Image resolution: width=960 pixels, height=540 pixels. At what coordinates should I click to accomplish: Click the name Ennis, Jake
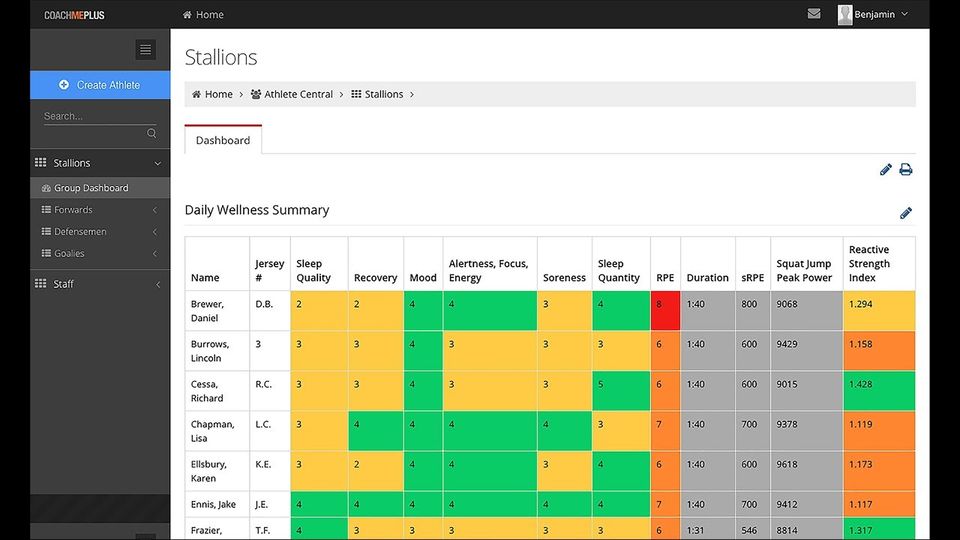tap(213, 504)
